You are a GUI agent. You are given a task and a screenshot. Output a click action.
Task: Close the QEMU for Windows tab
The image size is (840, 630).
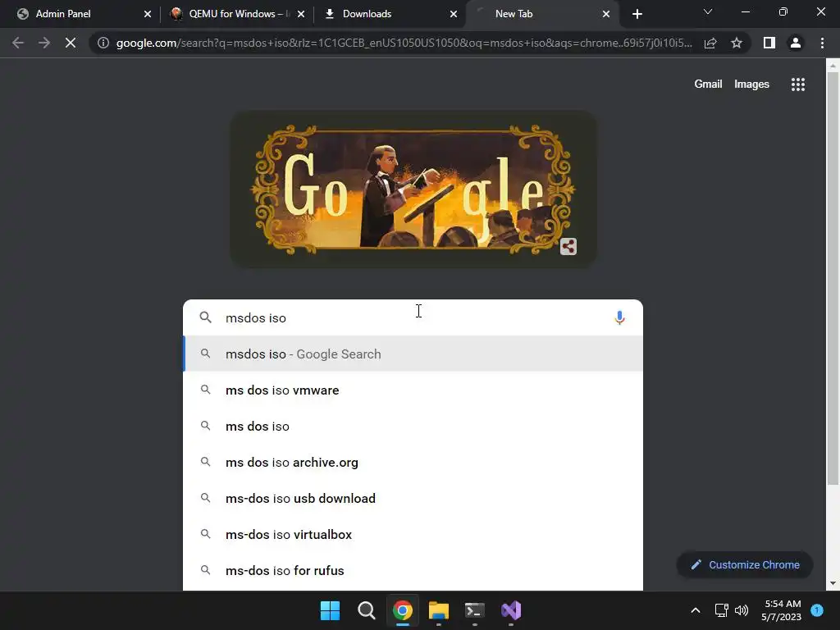click(x=300, y=14)
